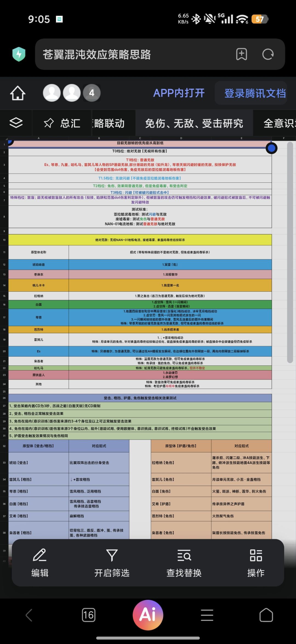Tap the green shield security icon
296x644 pixels.
click(19, 54)
